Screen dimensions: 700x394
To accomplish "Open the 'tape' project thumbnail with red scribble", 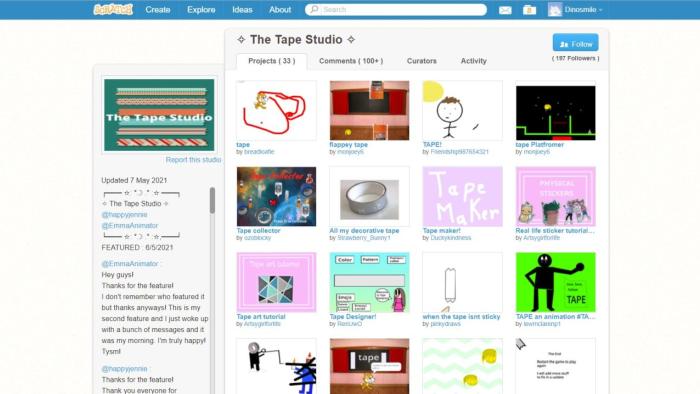I will coord(276,111).
